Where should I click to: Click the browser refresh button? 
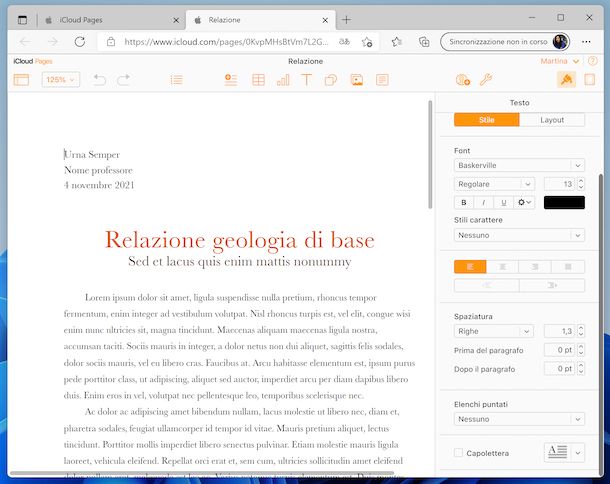tap(80, 42)
